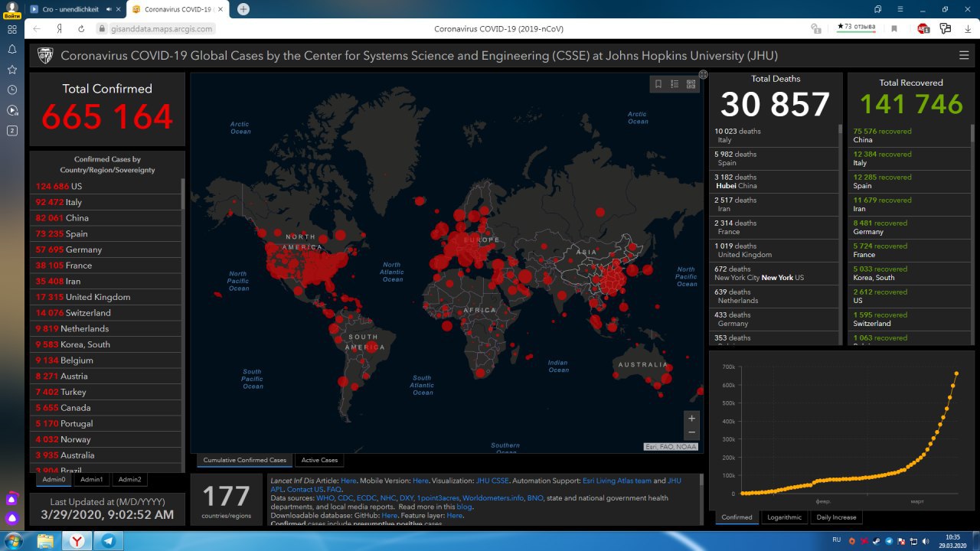Open Yandex browser settings menu

pyautogui.click(x=900, y=9)
